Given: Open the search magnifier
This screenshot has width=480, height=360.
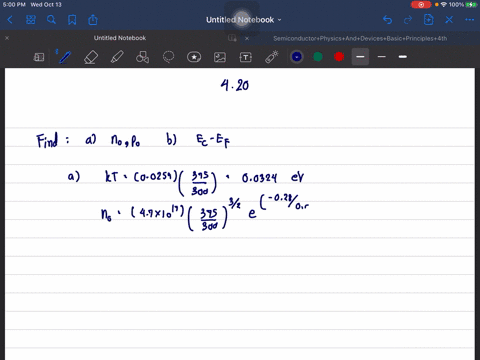Looking at the screenshot, I should pyautogui.click(x=51, y=20).
